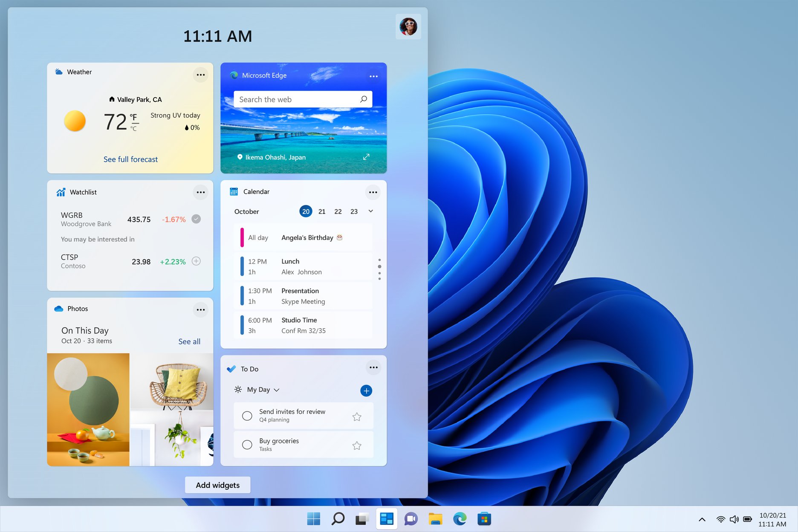
Task: Open the Photos widget options menu
Action: coord(200,309)
